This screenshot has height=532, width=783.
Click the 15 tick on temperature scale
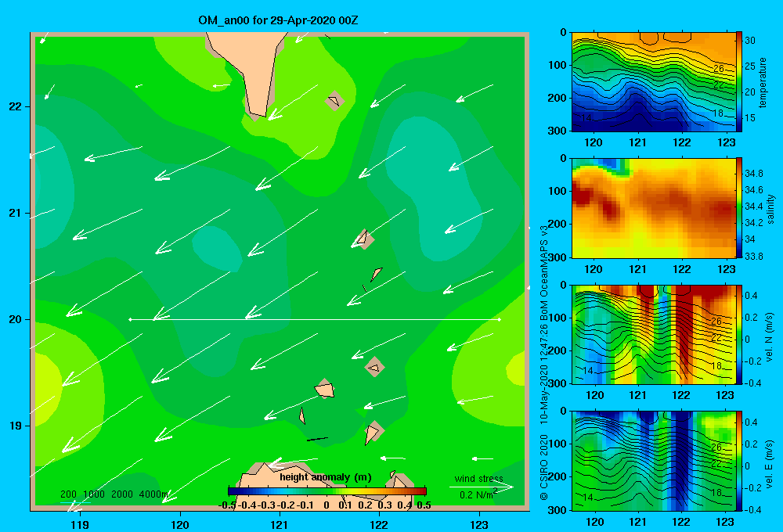750,118
